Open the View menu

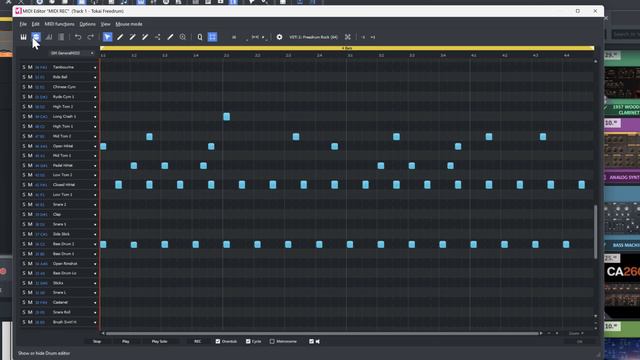click(105, 24)
